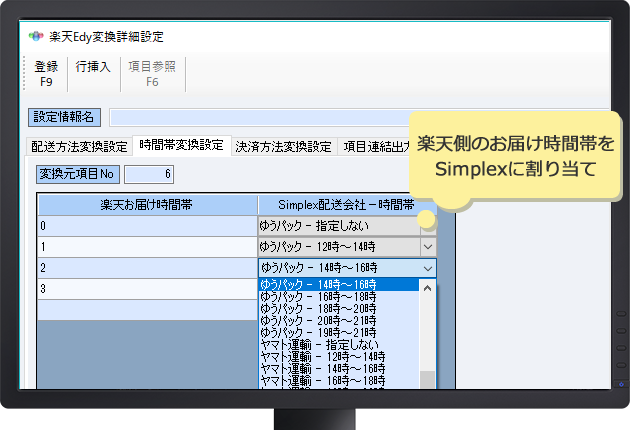
Task: Switch to the 決済方法変換設定 tab
Action: click(284, 147)
